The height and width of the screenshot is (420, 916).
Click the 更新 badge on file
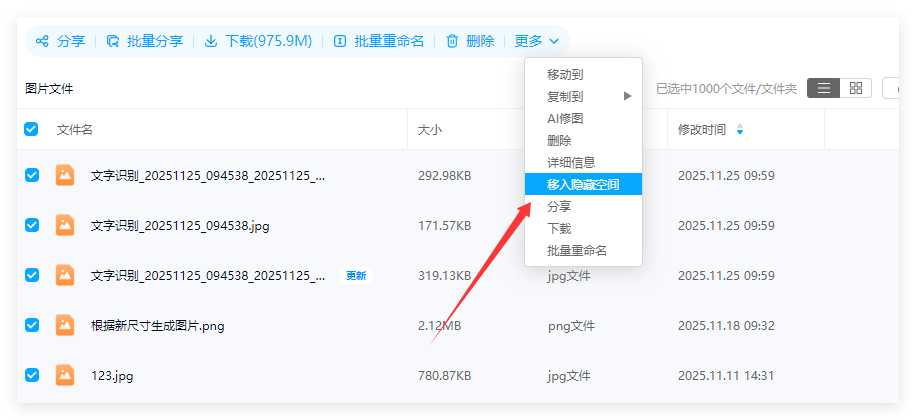tap(356, 275)
